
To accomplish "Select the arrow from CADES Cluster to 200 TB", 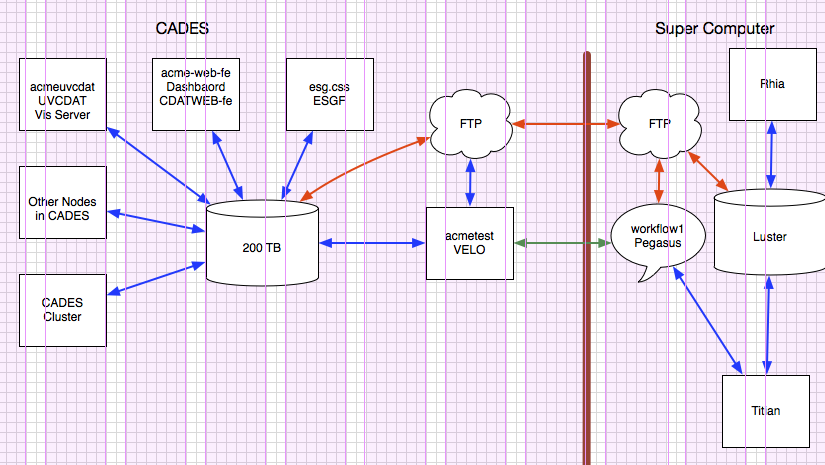I will (156, 278).
